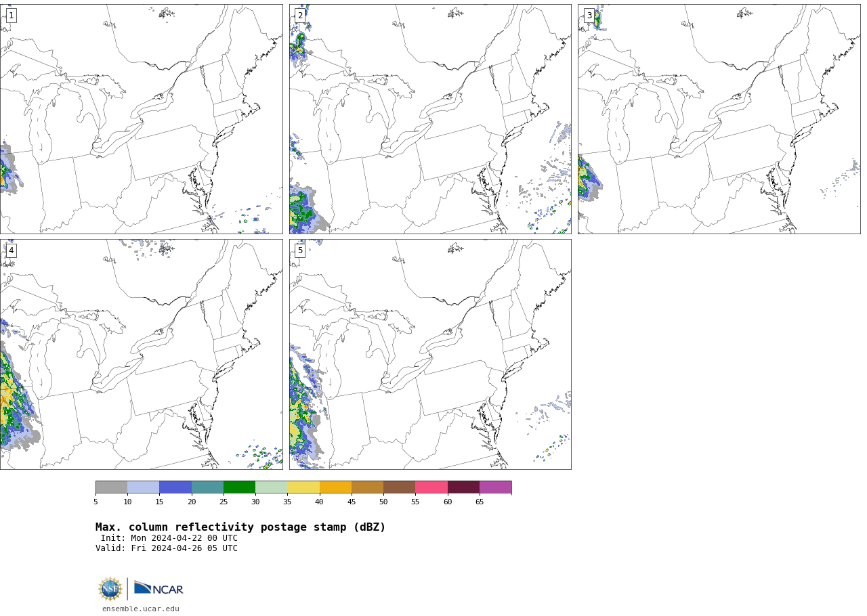867x616 pixels.
Task: Click the light blue 10-15 dBZ swatch
Action: (143, 487)
